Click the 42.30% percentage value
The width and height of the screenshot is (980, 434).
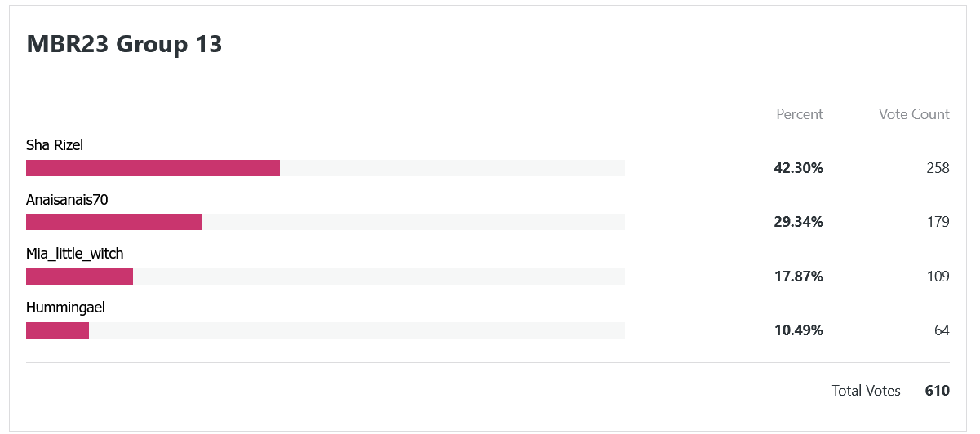tap(798, 168)
